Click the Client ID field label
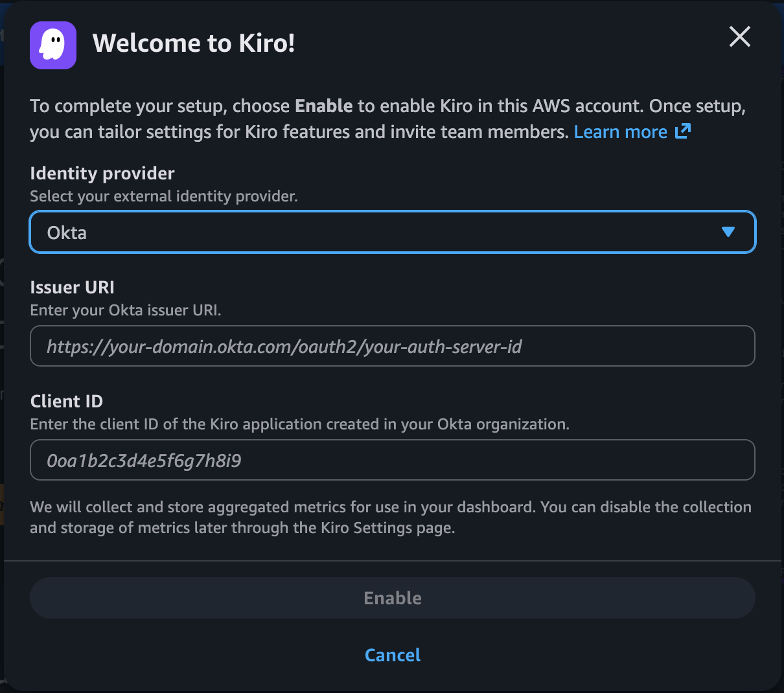Screen dimensions: 784x693 tap(66, 402)
